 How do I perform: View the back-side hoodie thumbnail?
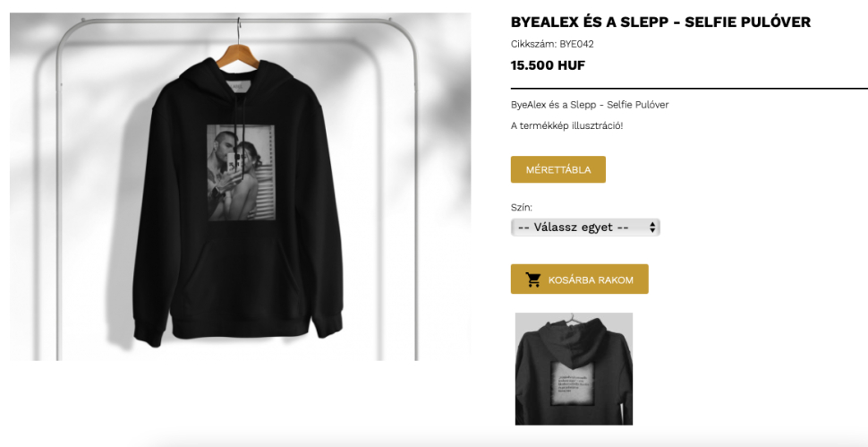(574, 369)
